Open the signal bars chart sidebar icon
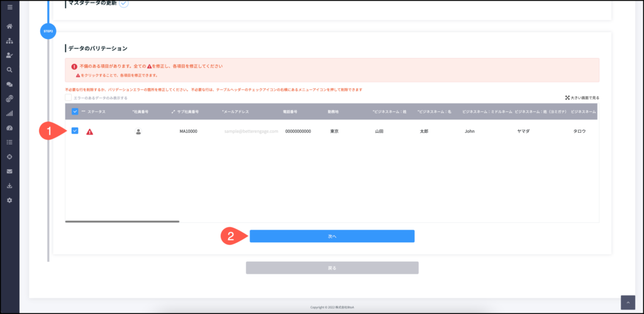Image resolution: width=644 pixels, height=314 pixels. pyautogui.click(x=10, y=113)
